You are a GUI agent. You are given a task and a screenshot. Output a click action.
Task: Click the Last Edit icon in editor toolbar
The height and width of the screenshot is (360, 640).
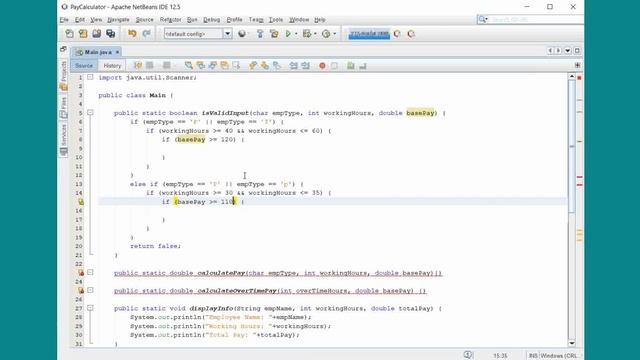click(138, 65)
